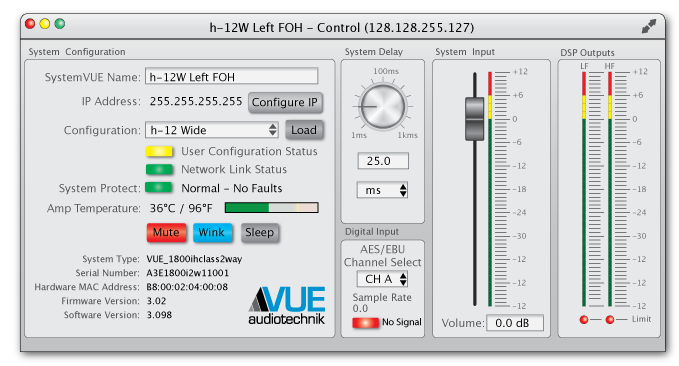Toggle the Sleep button

point(259,233)
